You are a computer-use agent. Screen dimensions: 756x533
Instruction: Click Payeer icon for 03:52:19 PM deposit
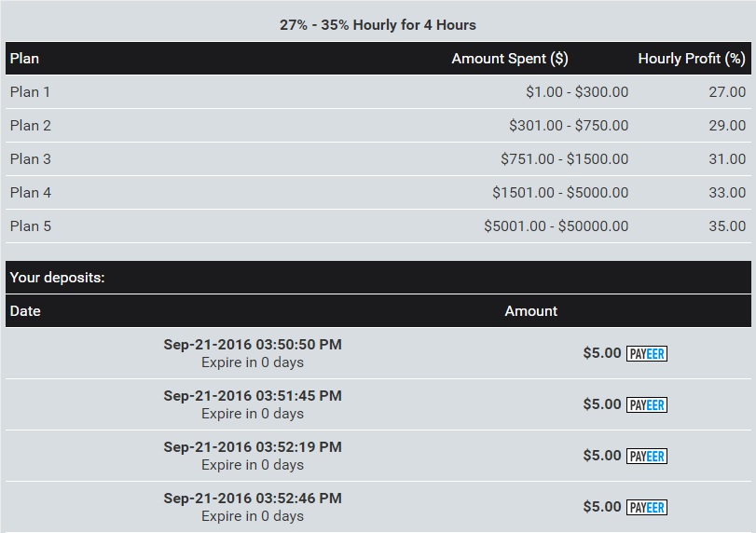[646, 457]
